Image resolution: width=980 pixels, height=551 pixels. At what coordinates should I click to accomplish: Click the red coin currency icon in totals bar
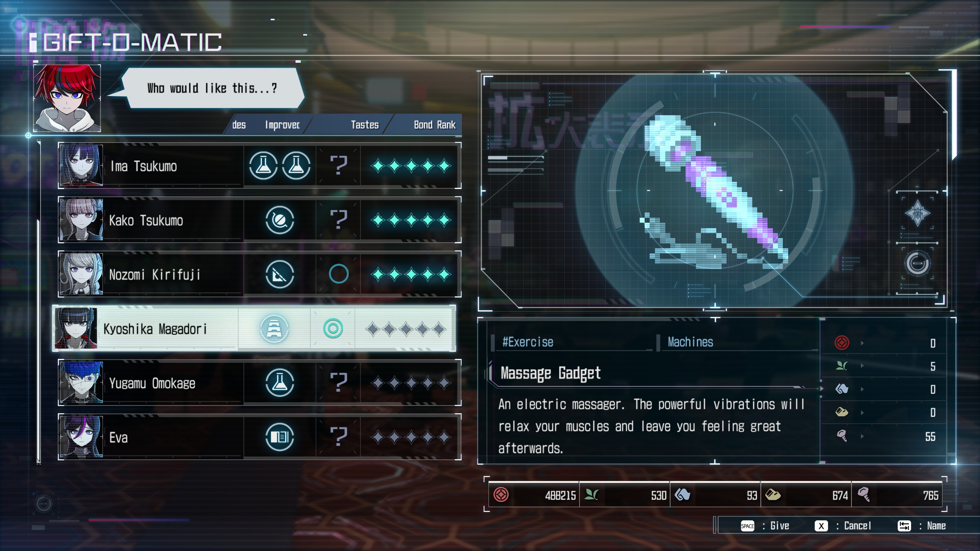click(501, 495)
